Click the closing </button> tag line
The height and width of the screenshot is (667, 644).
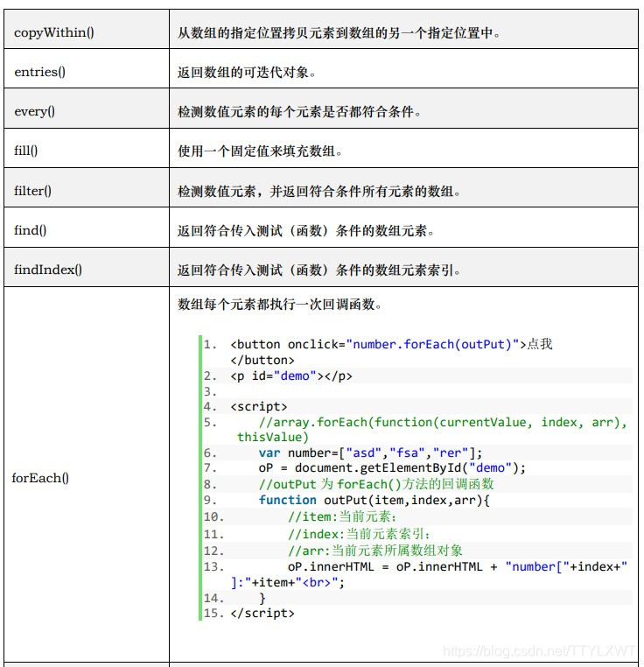[x=262, y=360]
